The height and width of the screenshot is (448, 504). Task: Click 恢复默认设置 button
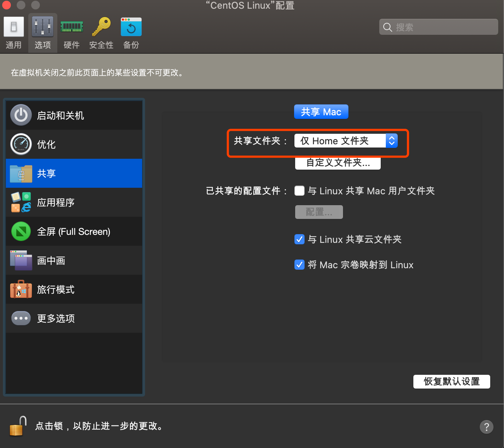click(x=452, y=381)
